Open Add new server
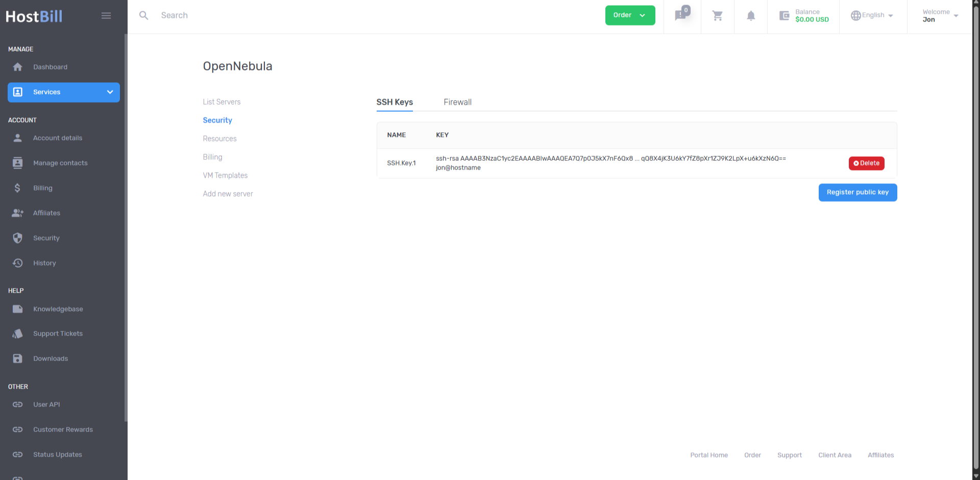This screenshot has height=480, width=980. 228,194
